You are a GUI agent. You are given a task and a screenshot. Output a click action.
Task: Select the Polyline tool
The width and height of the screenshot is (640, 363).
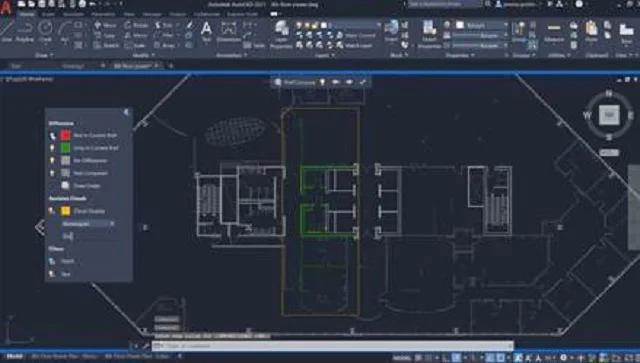(x=24, y=31)
